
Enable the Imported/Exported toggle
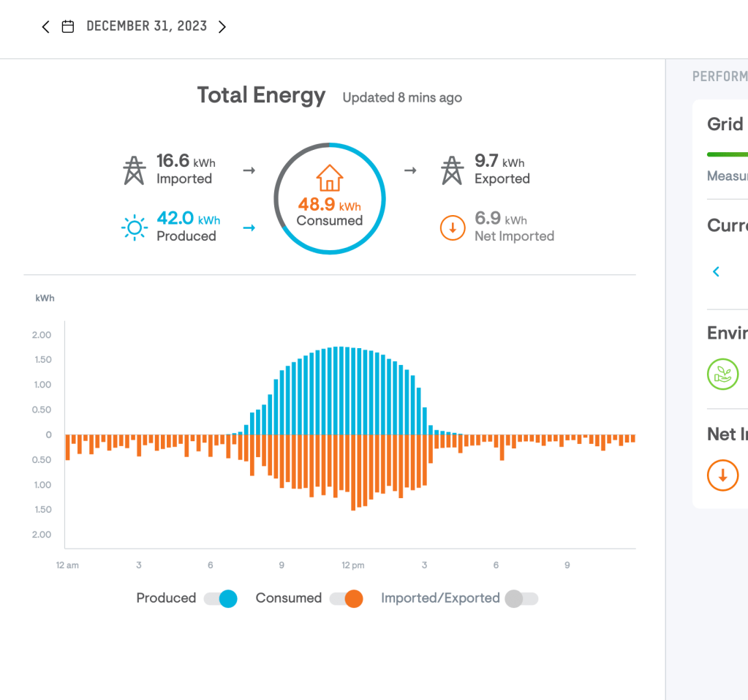coord(521,598)
